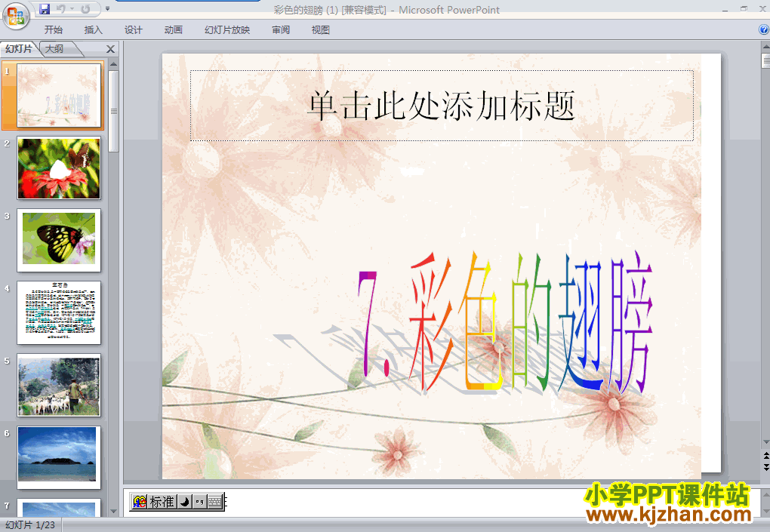Go to previous slide double-arrow button
Image resolution: width=770 pixels, height=532 pixels.
tap(766, 456)
